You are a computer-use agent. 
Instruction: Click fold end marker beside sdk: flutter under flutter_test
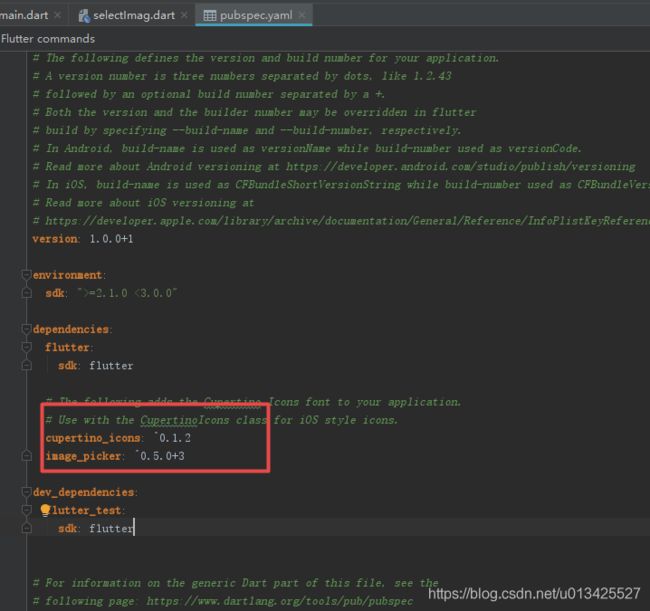(26, 528)
